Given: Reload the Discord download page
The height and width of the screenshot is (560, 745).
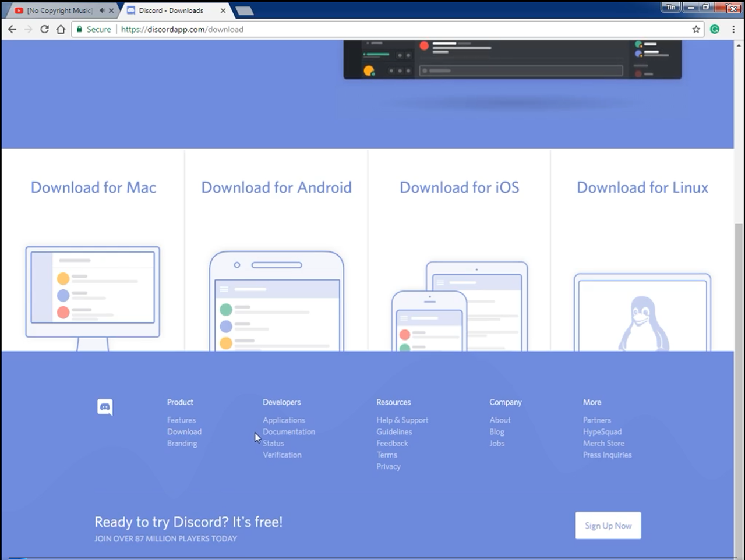Looking at the screenshot, I should [44, 29].
